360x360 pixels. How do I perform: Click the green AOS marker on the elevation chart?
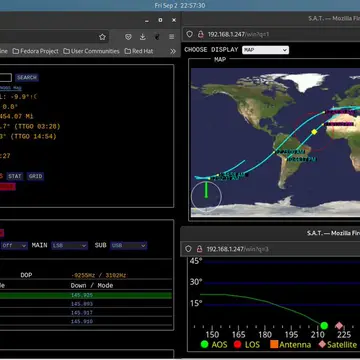[324, 326]
